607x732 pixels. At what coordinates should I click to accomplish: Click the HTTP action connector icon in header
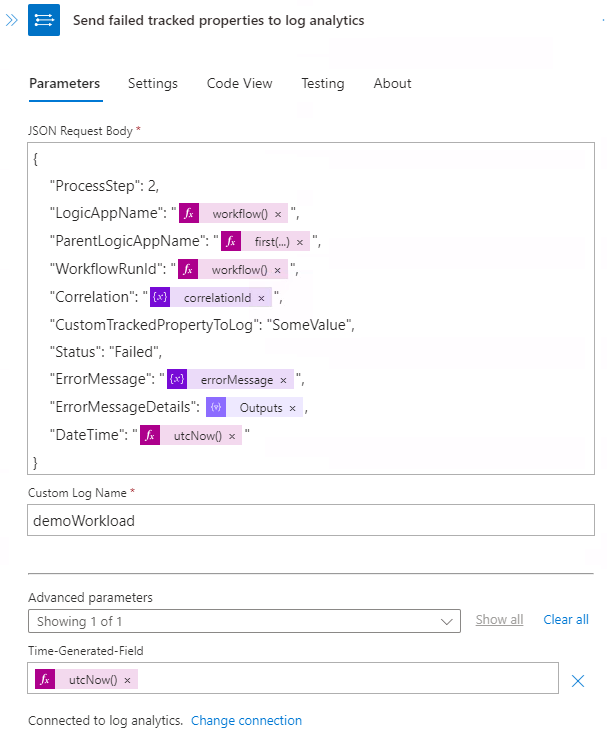(x=44, y=20)
